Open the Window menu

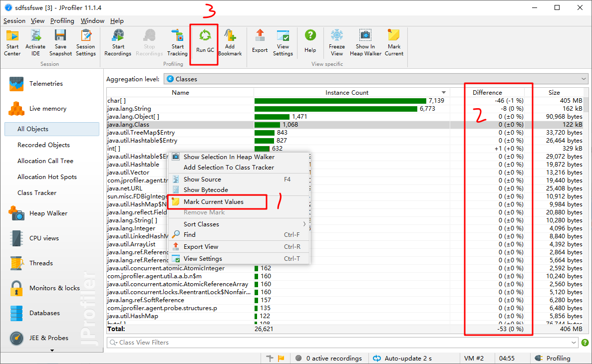tap(92, 21)
